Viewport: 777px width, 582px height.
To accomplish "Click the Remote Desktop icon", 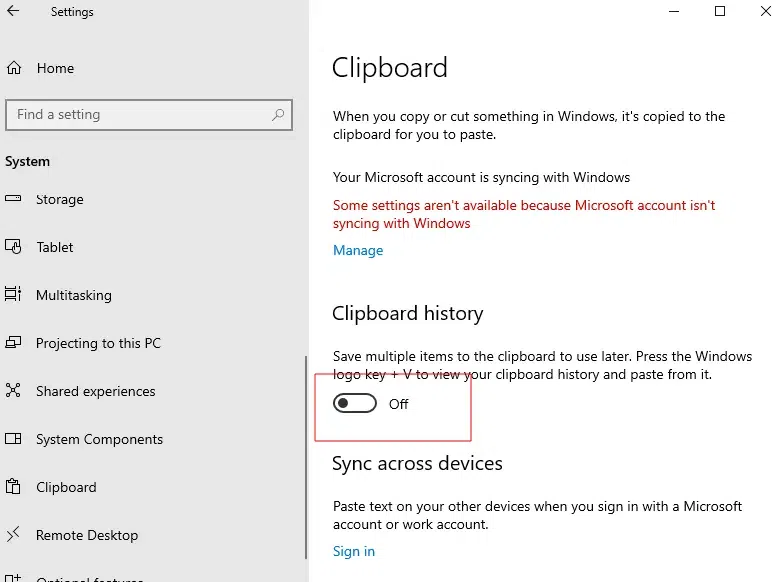I will [x=14, y=535].
